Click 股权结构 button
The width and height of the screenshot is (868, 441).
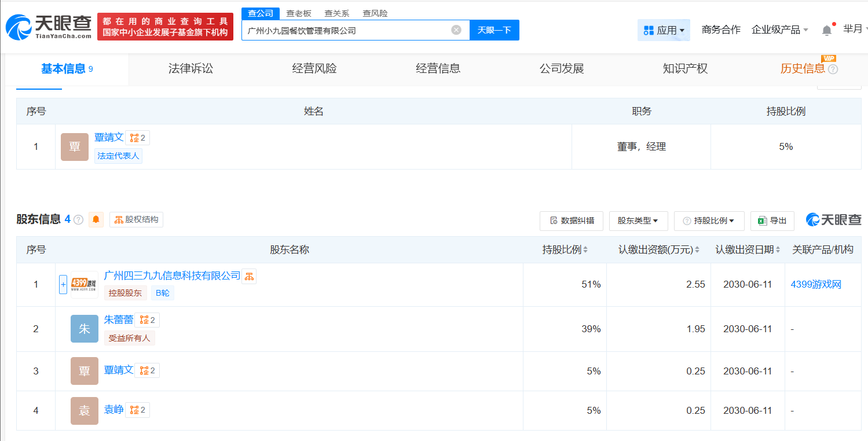[136, 220]
